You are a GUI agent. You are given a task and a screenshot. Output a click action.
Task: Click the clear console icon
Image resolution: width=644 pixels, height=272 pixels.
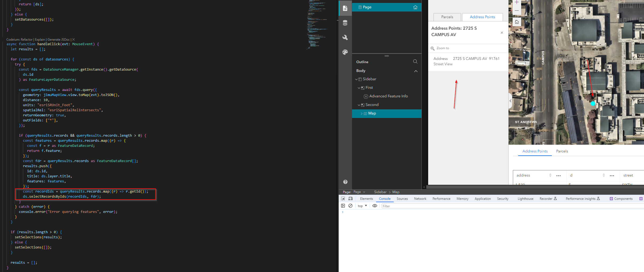(350, 206)
